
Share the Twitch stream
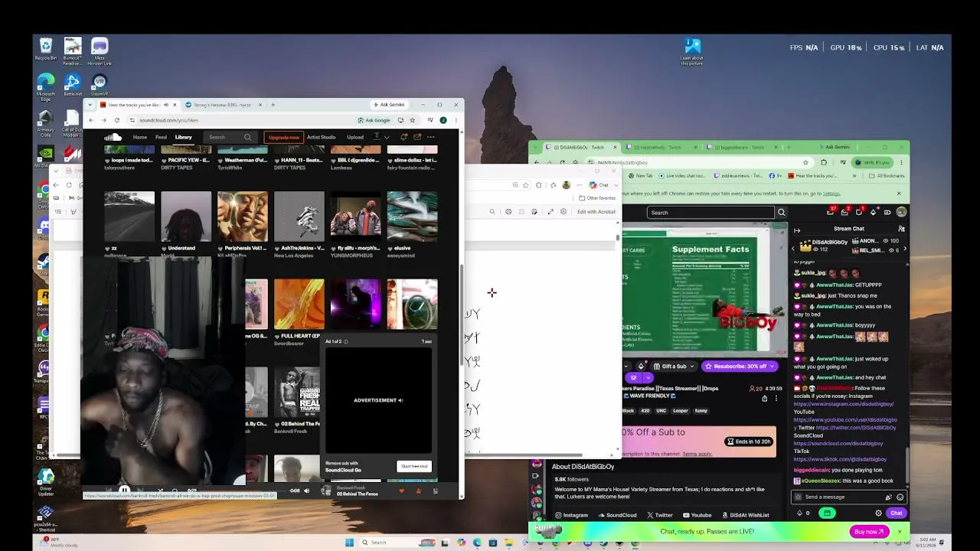764,398
